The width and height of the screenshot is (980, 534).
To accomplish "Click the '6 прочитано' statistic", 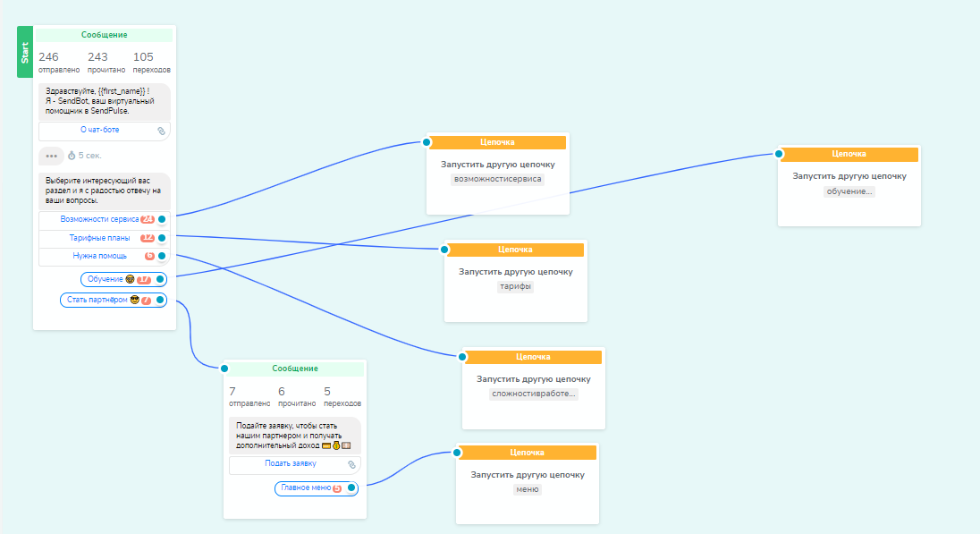I will pyautogui.click(x=297, y=396).
